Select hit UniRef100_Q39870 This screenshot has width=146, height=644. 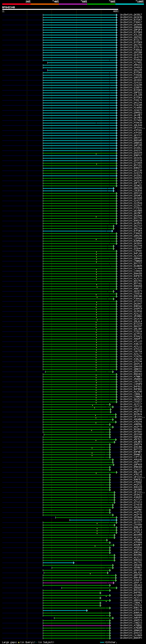(x=131, y=87)
